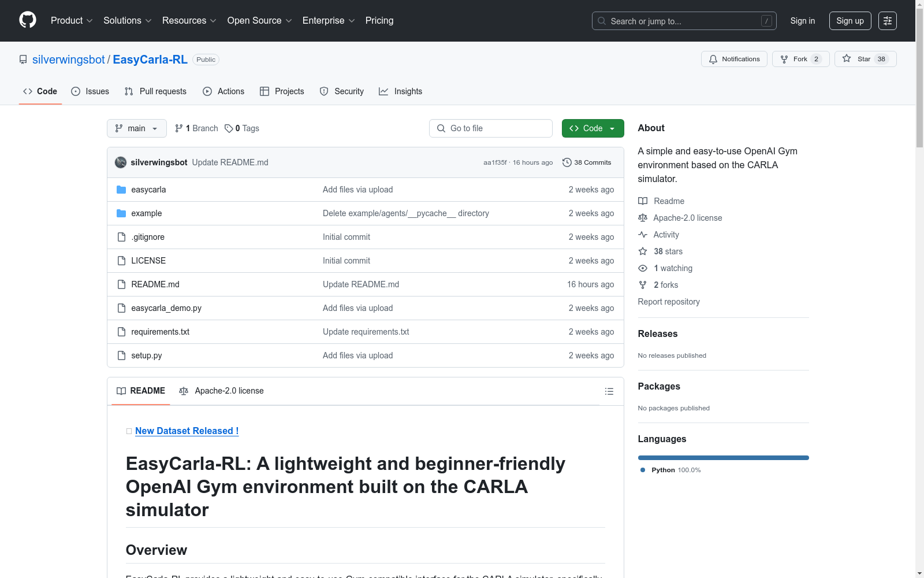Open the silverwingsbot owner link
Viewport: 924px width, 578px height.
tap(69, 60)
